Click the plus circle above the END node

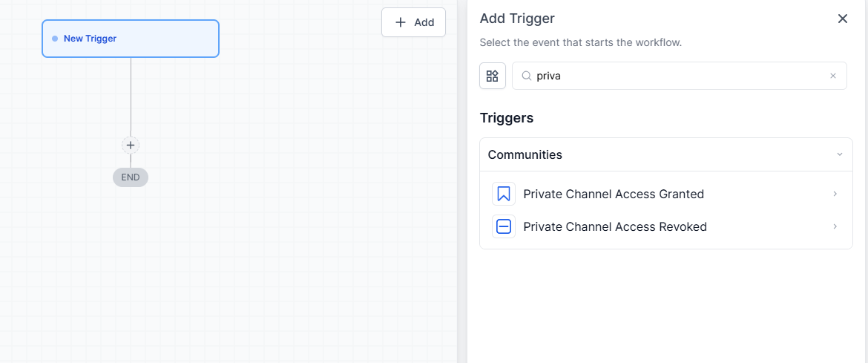coord(131,145)
